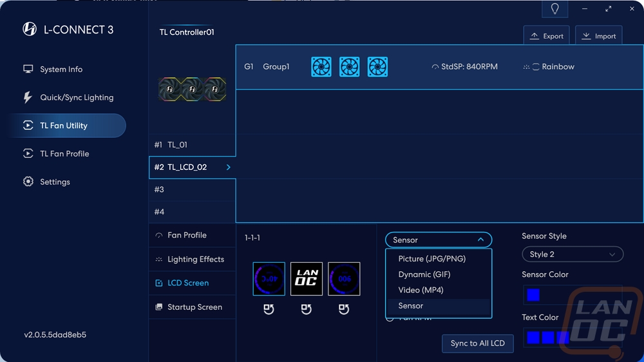The width and height of the screenshot is (644, 362).
Task: Select first LCD temperature preview thumbnail
Action: 269,279
